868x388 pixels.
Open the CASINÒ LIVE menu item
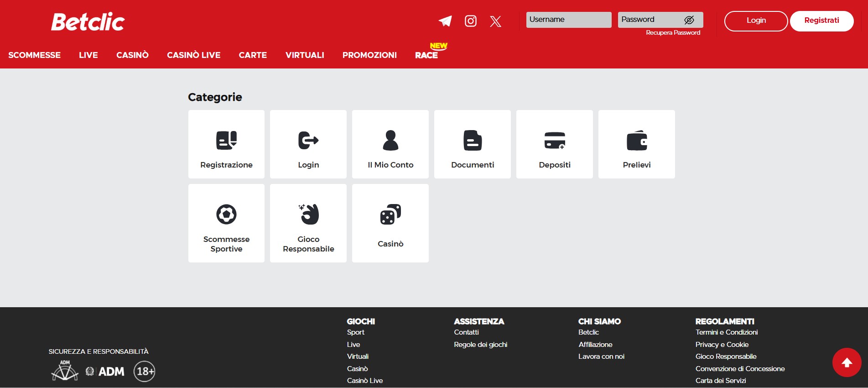pyautogui.click(x=193, y=55)
